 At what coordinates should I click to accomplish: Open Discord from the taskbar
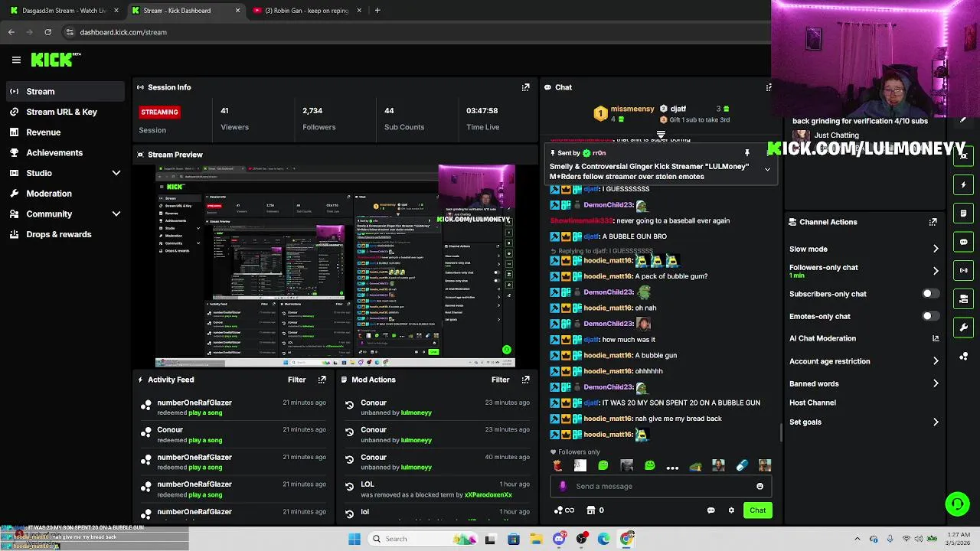point(559,539)
